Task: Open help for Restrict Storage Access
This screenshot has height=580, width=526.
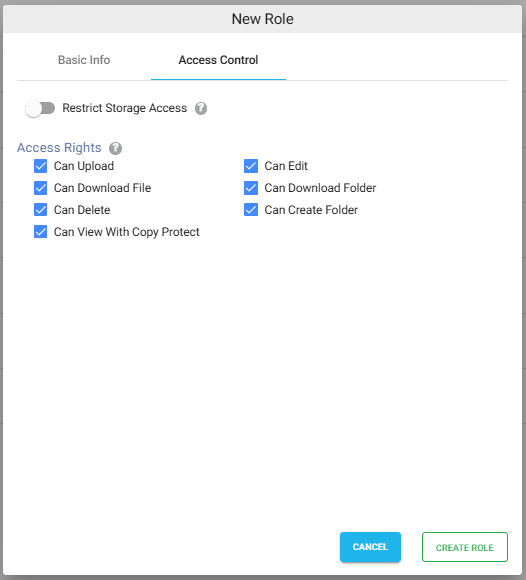Action: [201, 108]
